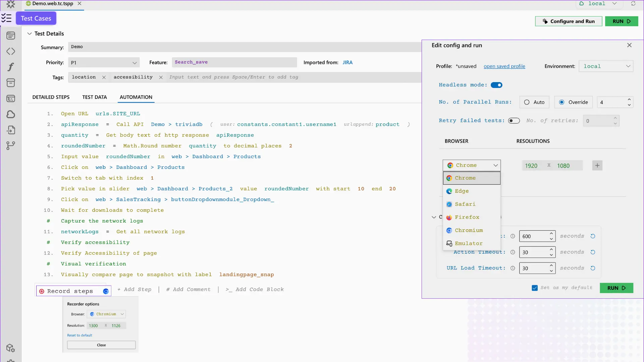
Task: Collapse the Test Details section
Action: point(30,34)
